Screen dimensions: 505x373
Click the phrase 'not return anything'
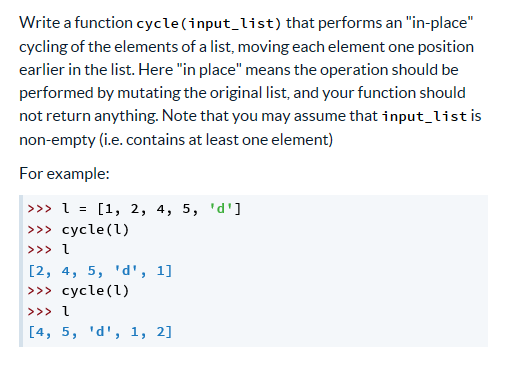click(x=88, y=116)
